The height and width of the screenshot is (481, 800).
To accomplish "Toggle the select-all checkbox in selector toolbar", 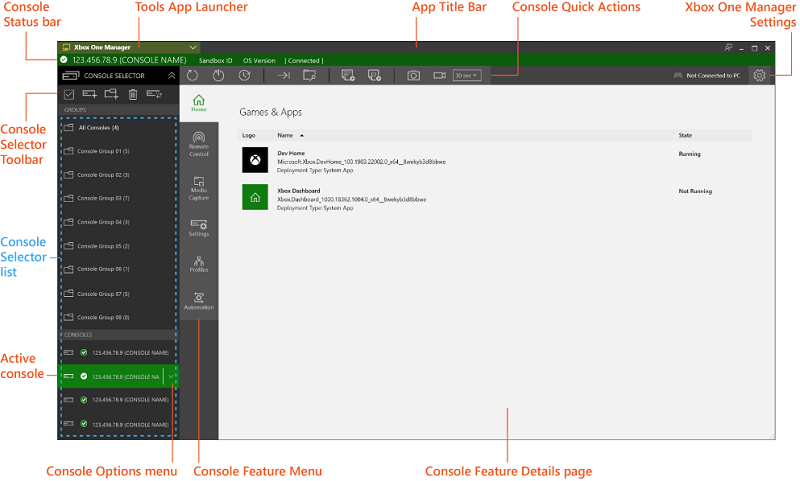I will point(69,94).
